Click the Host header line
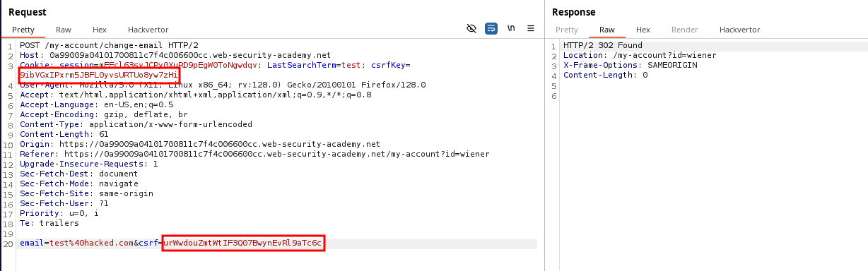 click(x=175, y=55)
